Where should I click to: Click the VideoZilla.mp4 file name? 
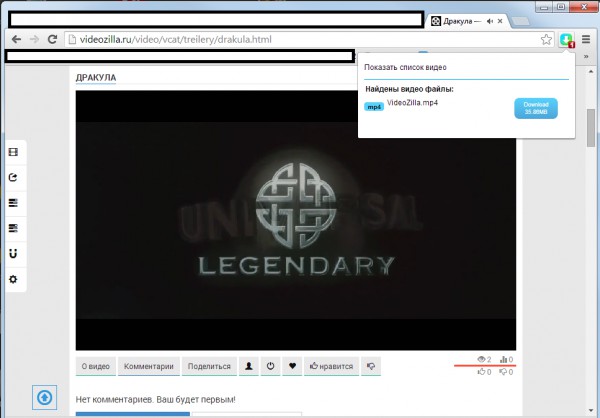point(412,103)
